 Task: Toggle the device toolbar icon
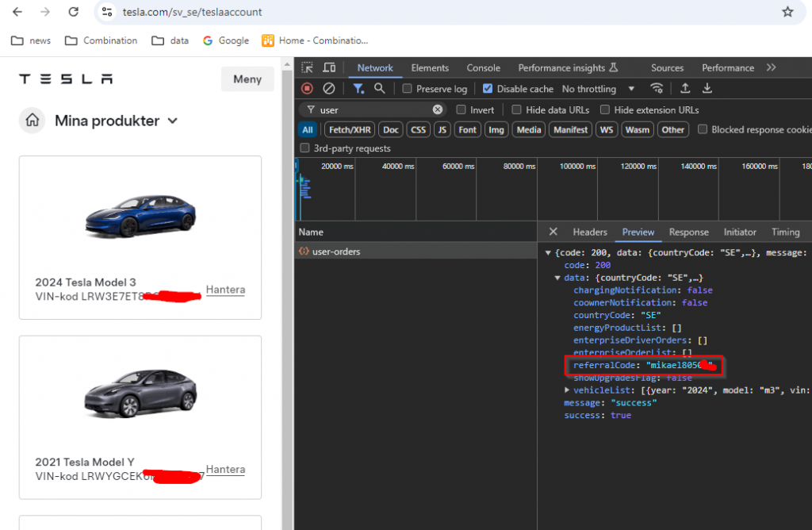pos(329,68)
